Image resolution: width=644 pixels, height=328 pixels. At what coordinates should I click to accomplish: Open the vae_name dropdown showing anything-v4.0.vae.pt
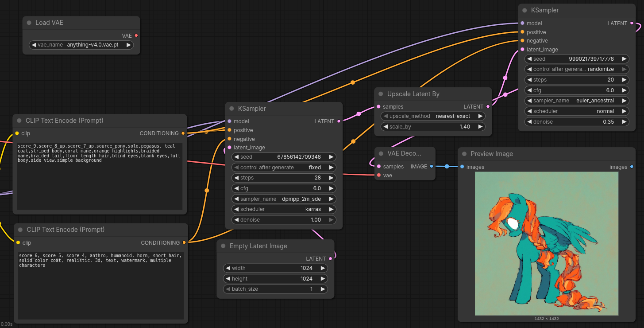[81, 45]
